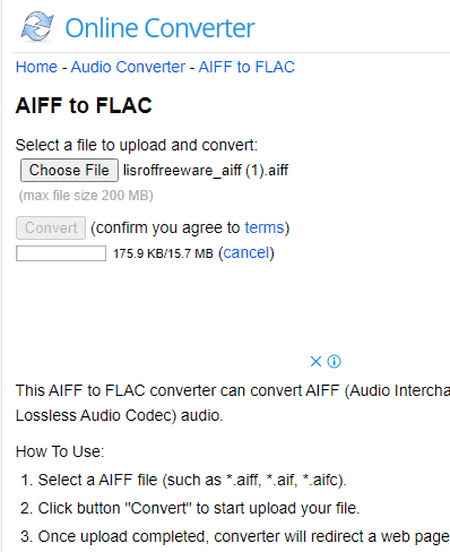450x552 pixels.
Task: Click the Lossless Audio Codec description line
Action: (119, 415)
